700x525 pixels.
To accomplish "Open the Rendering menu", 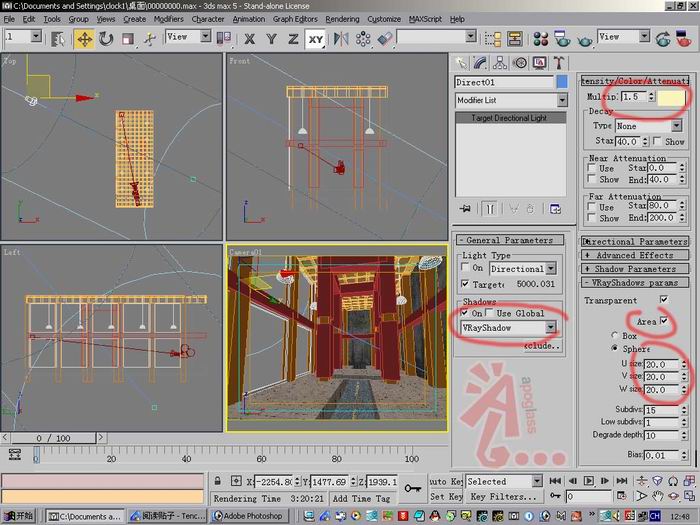I will (x=342, y=19).
